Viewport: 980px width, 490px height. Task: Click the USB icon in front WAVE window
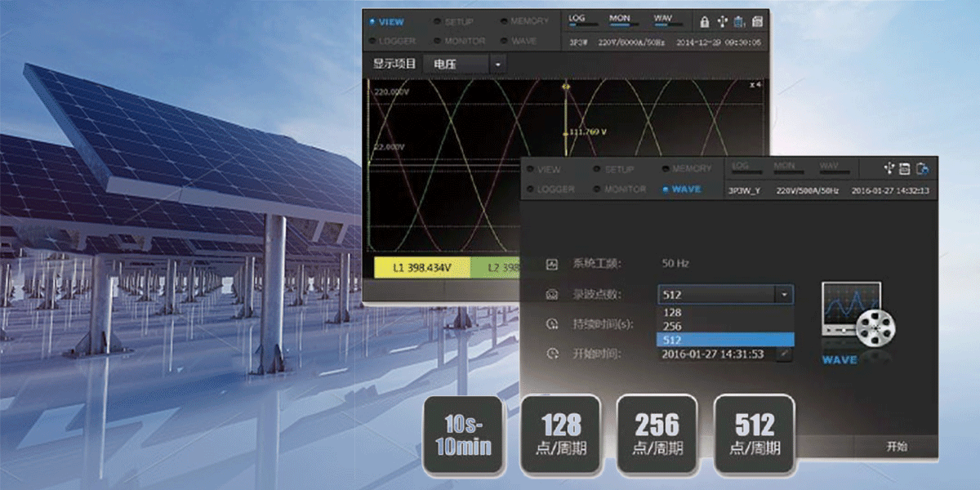coord(889,169)
